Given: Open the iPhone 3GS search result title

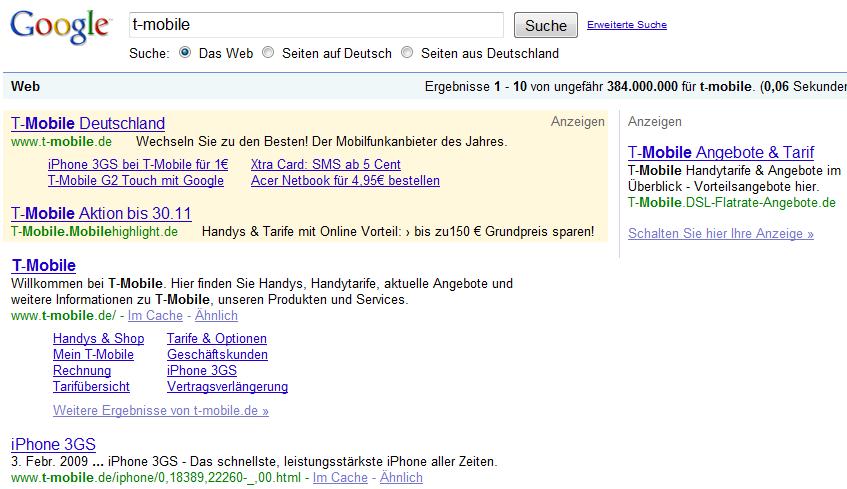Looking at the screenshot, I should click(53, 444).
